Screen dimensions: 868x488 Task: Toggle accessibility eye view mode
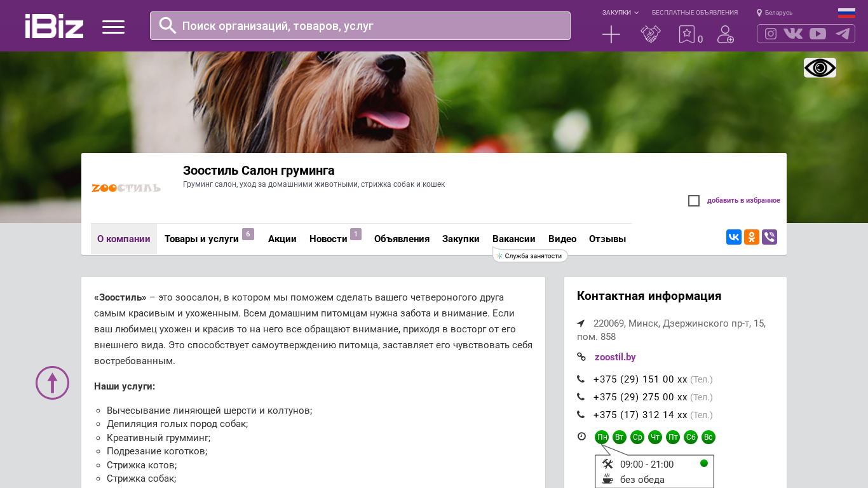820,68
